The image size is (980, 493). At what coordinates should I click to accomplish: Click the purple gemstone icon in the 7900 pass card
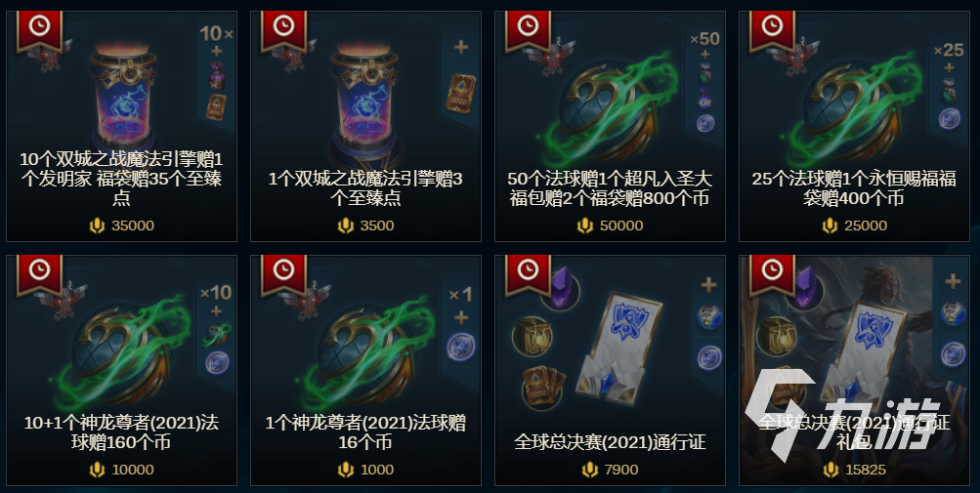(561, 291)
